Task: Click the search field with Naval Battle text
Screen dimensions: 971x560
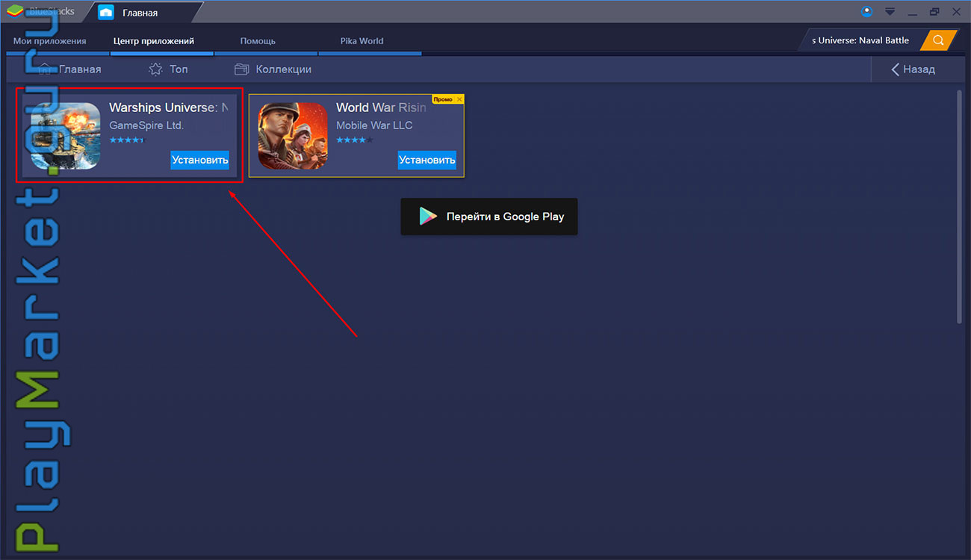Action: pos(860,40)
